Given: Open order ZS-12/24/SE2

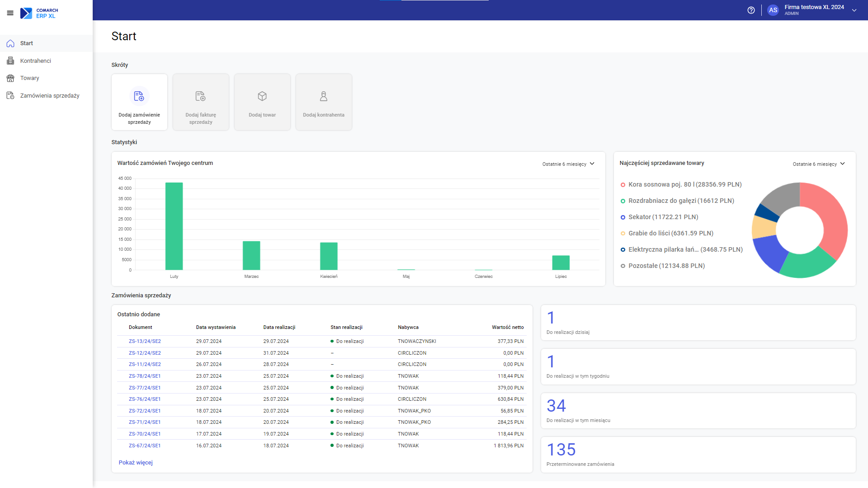Looking at the screenshot, I should 145,353.
